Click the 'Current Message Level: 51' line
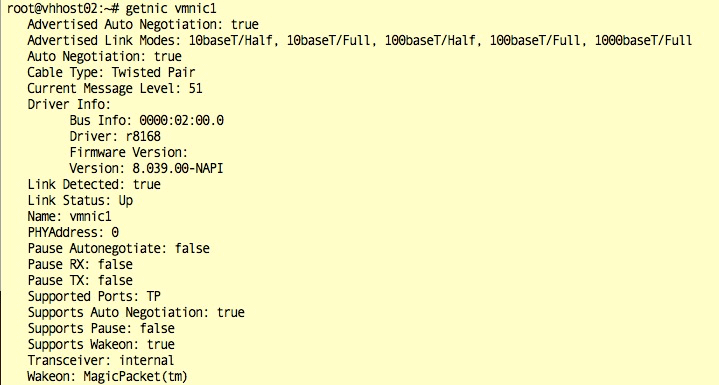This screenshot has width=719, height=385. [115, 88]
